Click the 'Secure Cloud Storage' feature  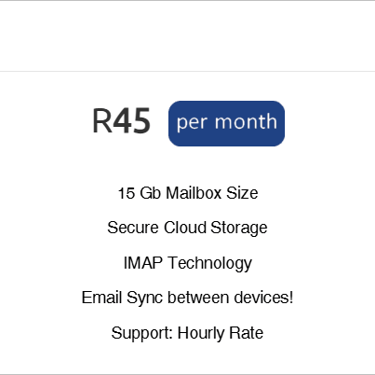[187, 228]
